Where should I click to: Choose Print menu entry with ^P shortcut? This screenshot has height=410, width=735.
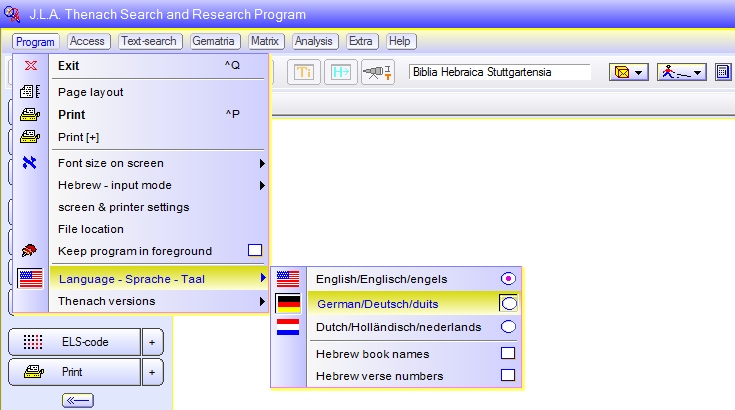[158, 114]
